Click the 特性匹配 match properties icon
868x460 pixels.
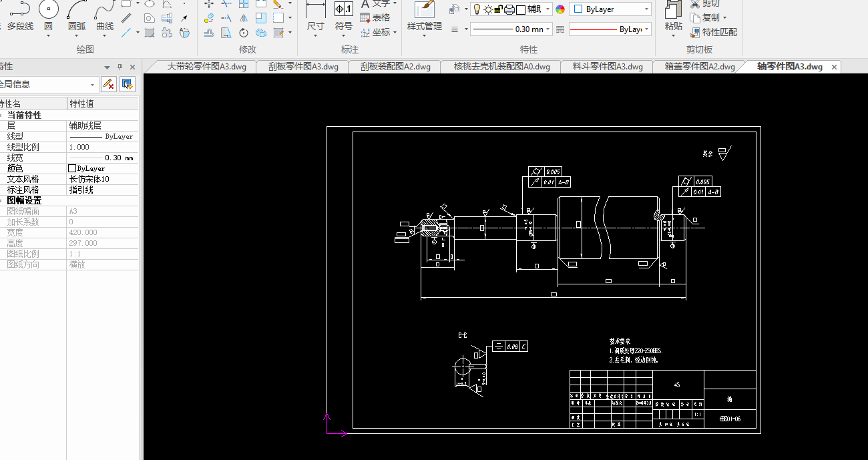click(696, 32)
